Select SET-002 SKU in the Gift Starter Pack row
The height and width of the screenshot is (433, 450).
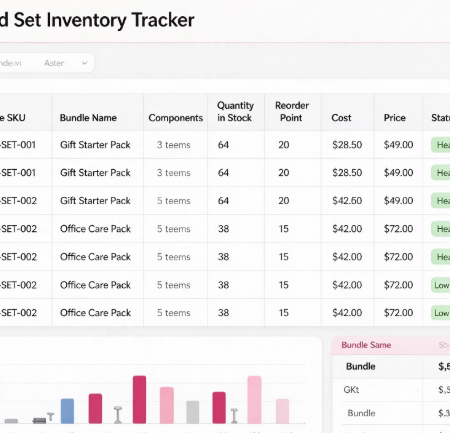18,201
